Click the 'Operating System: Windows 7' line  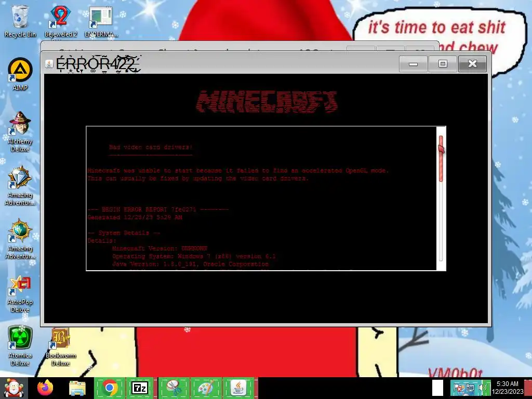(x=194, y=256)
